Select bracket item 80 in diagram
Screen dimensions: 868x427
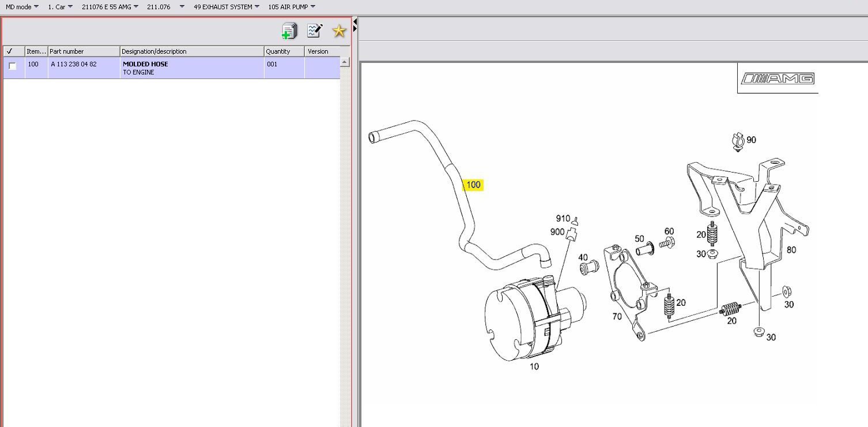pyautogui.click(x=791, y=250)
